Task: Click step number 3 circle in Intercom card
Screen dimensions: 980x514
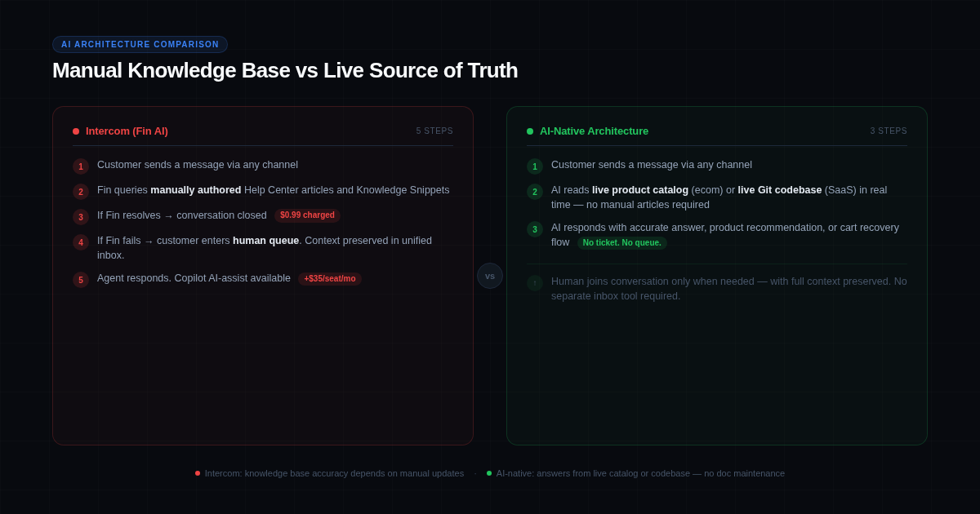Action: point(81,217)
